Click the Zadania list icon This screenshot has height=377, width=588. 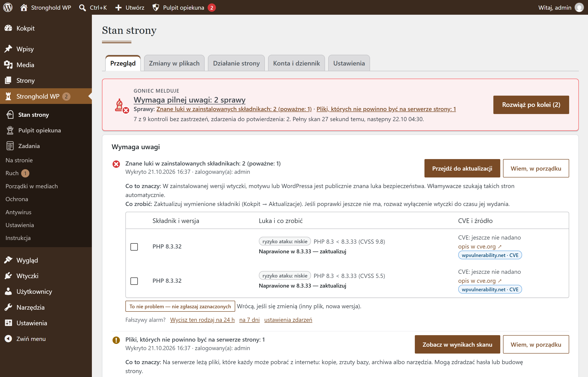tap(10, 146)
